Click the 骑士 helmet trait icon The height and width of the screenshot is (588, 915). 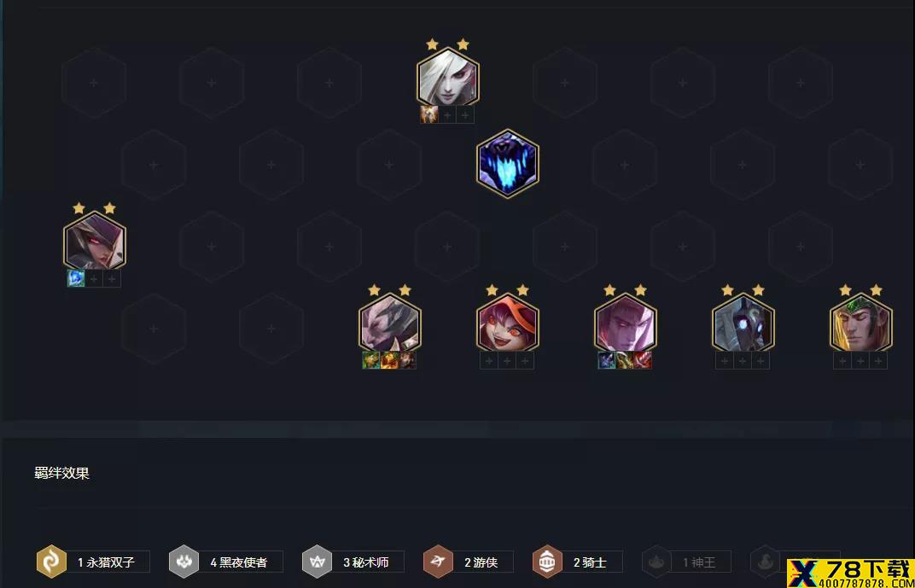[547, 562]
